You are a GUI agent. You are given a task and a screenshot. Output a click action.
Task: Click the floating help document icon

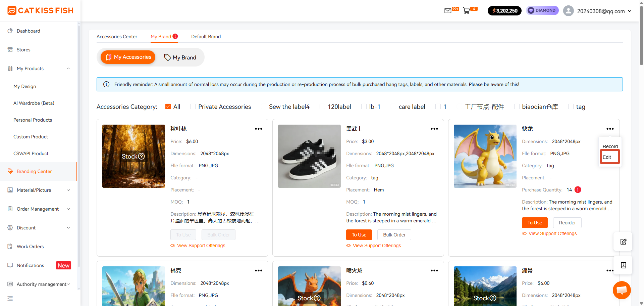623,265
